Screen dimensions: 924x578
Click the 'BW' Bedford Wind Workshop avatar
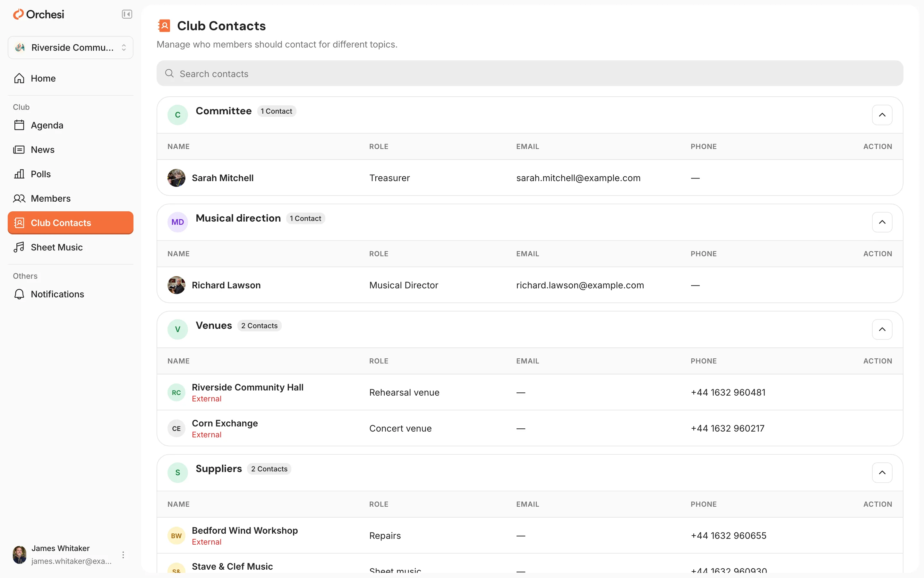coord(176,536)
